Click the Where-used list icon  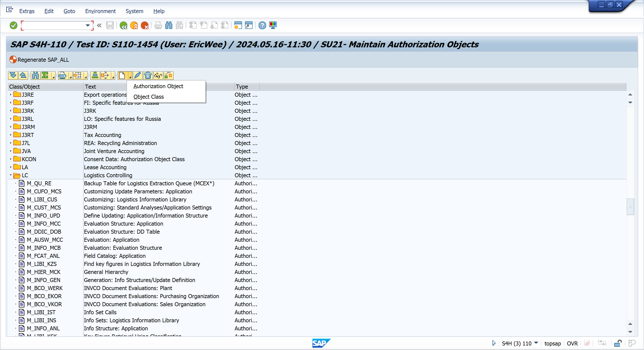tap(169, 75)
